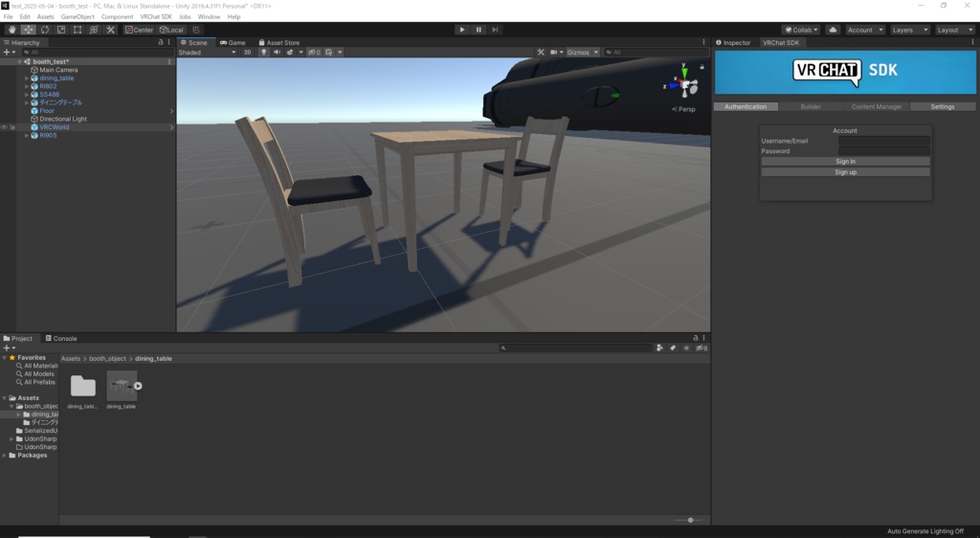Expand dining_table in Hierarchy

[x=26, y=78]
